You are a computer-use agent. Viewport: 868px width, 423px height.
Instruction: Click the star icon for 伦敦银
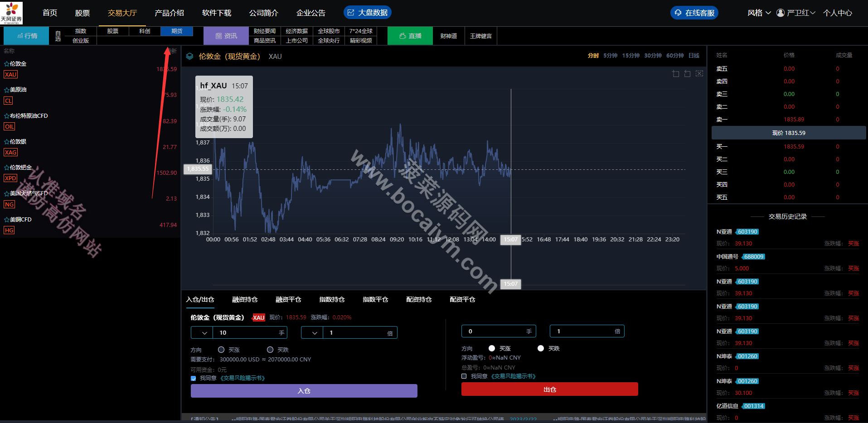(6, 142)
